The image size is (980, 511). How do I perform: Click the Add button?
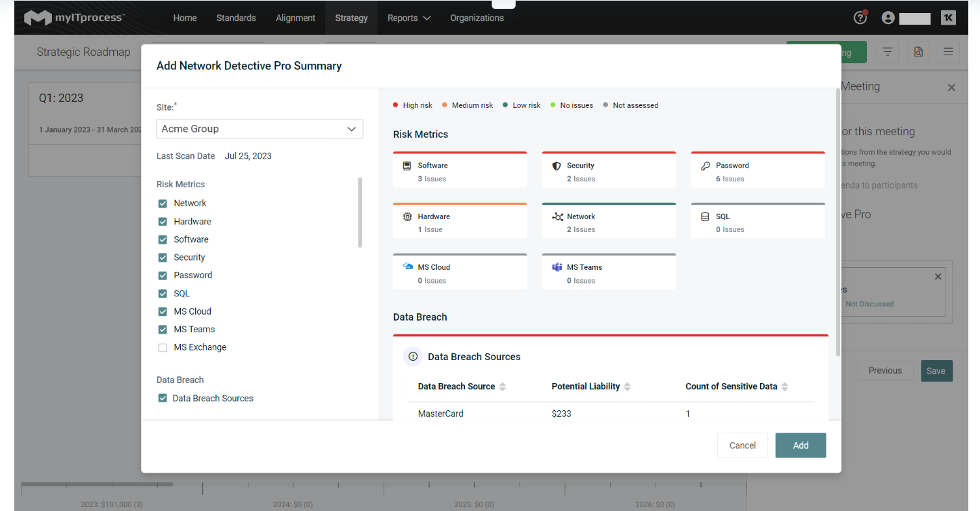pyautogui.click(x=801, y=445)
